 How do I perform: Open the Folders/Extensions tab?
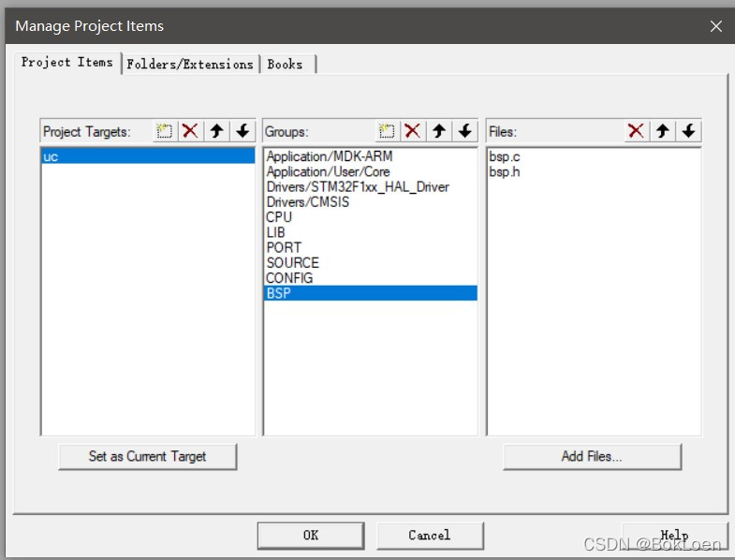190,65
